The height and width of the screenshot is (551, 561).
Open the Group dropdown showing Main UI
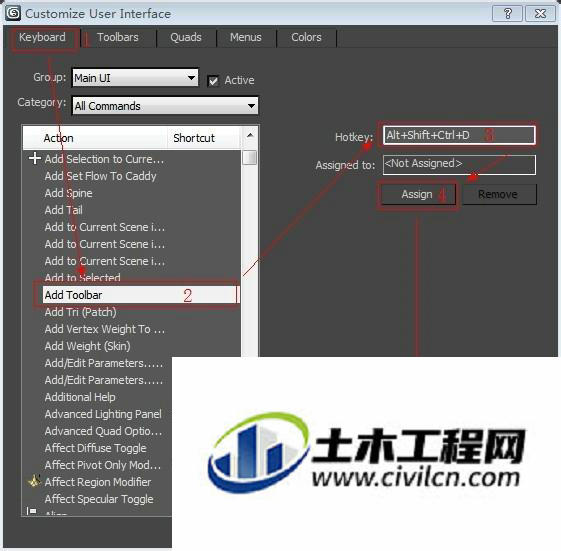[x=135, y=78]
